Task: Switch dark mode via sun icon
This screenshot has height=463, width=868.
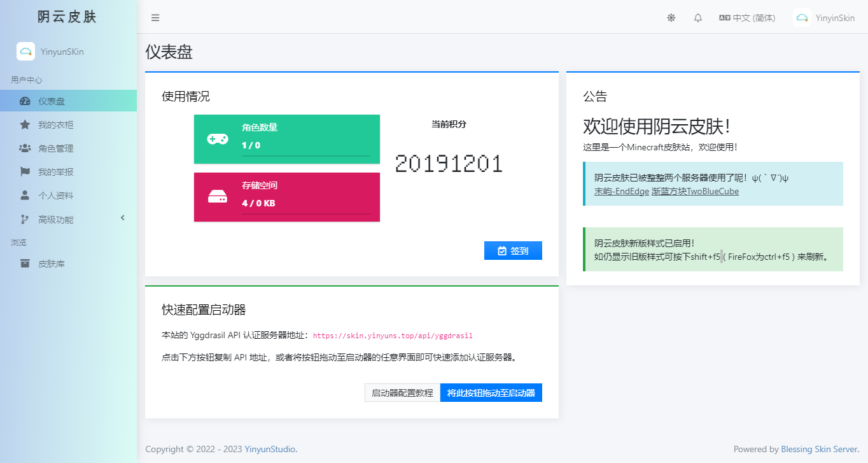Action: click(671, 18)
